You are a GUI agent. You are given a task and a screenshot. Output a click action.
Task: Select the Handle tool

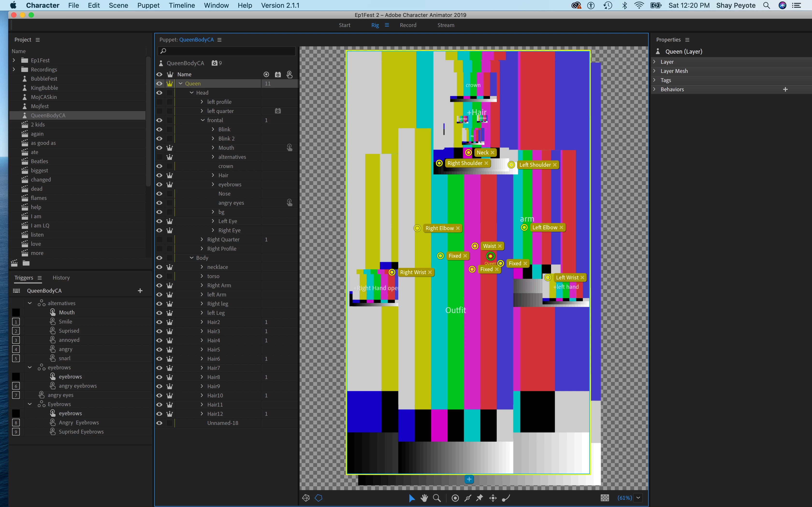coord(455,498)
